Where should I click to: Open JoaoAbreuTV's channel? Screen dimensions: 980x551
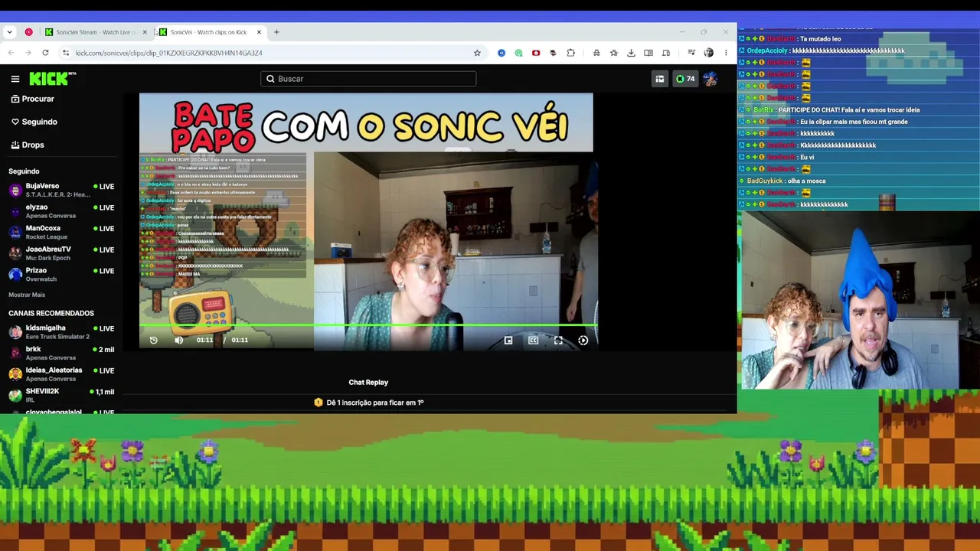(x=61, y=253)
